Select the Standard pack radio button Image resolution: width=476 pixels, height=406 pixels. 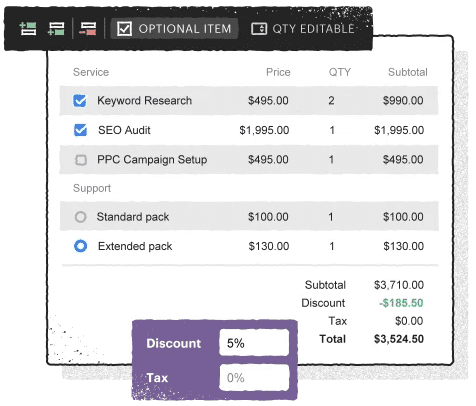[x=80, y=217]
